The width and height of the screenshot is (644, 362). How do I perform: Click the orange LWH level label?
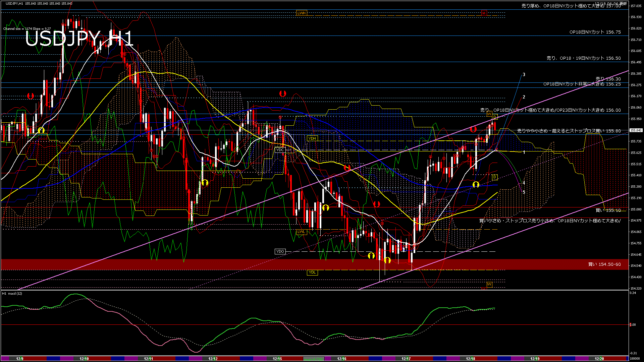point(302,13)
